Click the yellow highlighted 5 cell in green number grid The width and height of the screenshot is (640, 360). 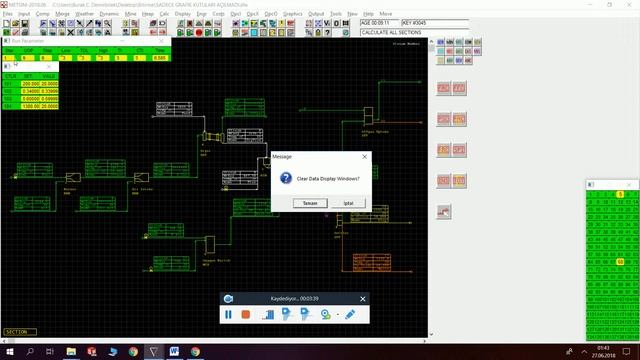click(x=620, y=194)
